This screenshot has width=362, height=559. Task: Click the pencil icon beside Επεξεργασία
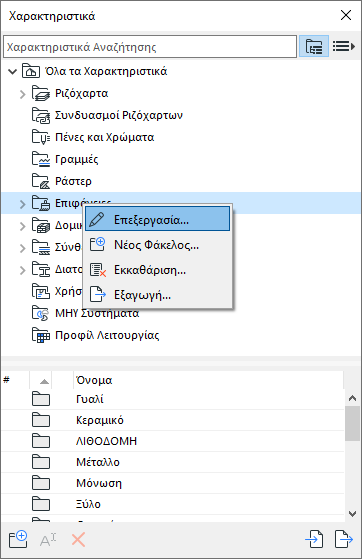97,220
